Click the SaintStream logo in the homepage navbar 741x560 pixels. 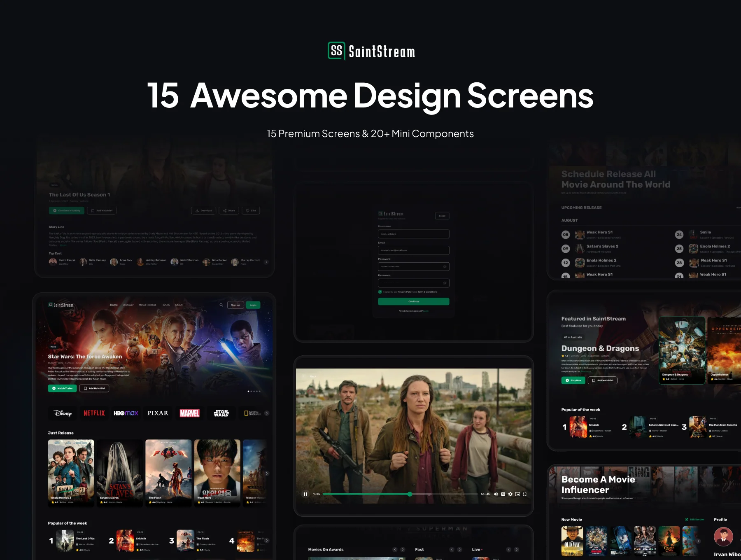click(x=61, y=305)
